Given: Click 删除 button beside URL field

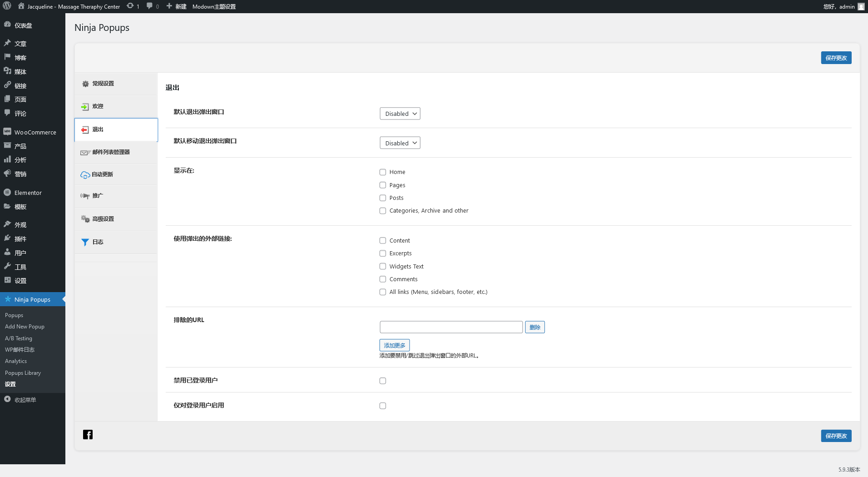Looking at the screenshot, I should tap(534, 327).
